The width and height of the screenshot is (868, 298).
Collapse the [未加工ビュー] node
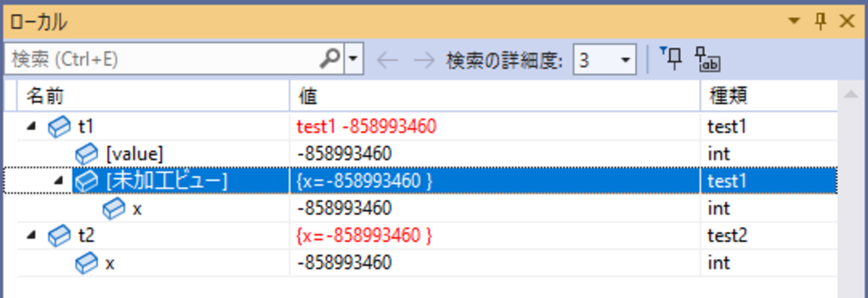pos(59,181)
